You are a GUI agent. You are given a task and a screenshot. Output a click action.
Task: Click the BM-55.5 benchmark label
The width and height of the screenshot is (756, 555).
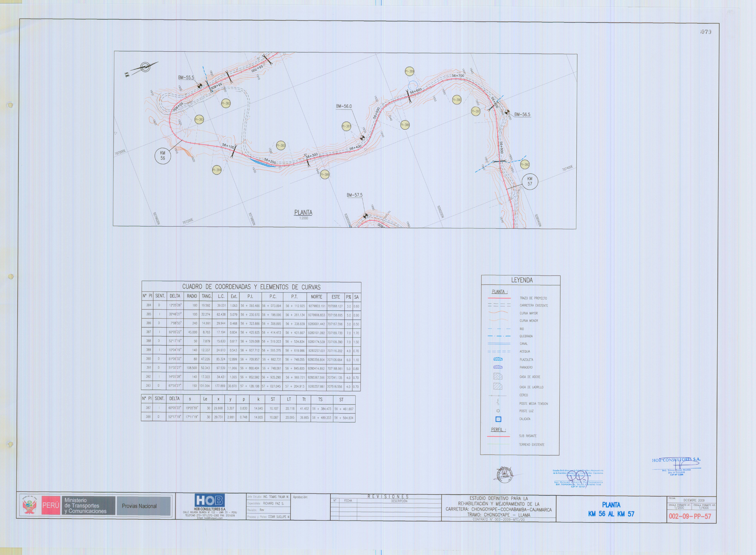[186, 78]
